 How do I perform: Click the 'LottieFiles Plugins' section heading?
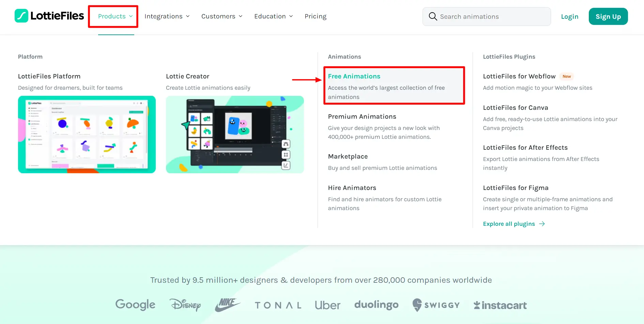coord(509,57)
